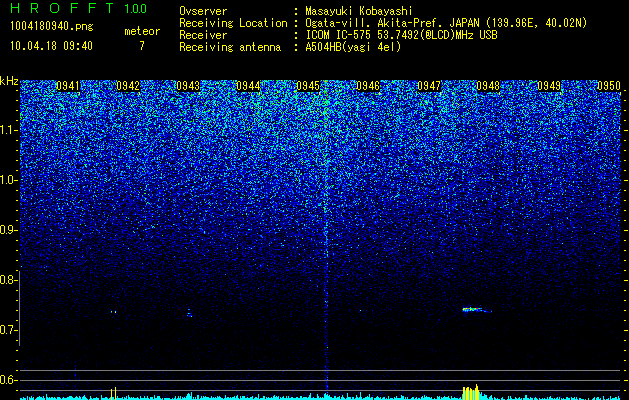This screenshot has width=629, height=400.
Task: Click the meteor count label
Action: pos(142,31)
